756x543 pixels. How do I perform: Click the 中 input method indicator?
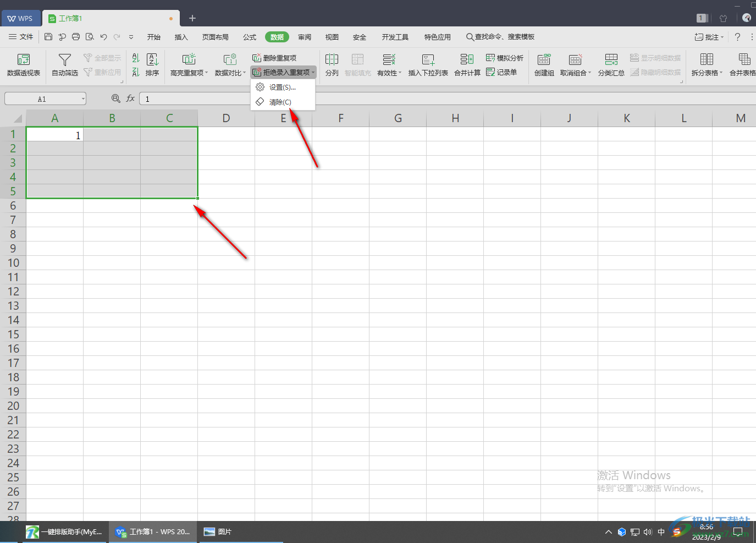(661, 532)
